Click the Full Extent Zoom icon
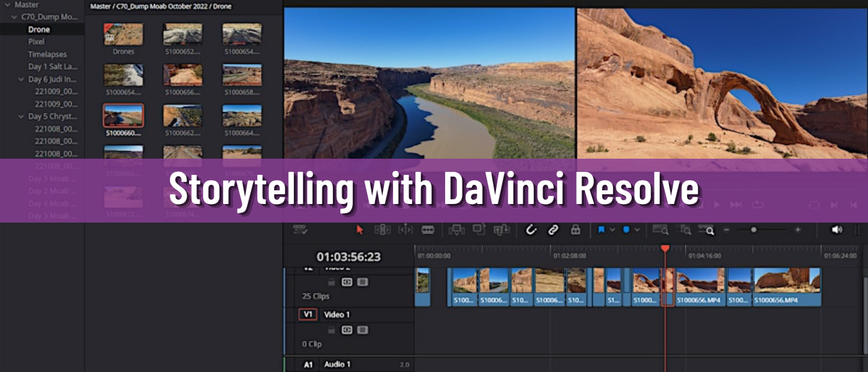The height and width of the screenshot is (372, 868). click(660, 230)
